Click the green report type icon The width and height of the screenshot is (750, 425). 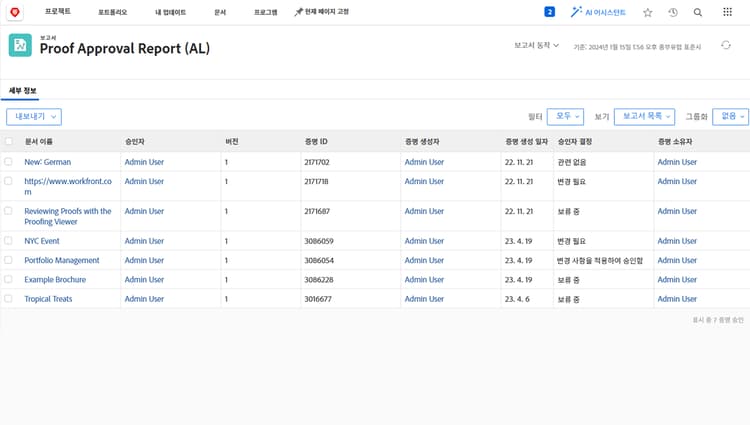[20, 45]
